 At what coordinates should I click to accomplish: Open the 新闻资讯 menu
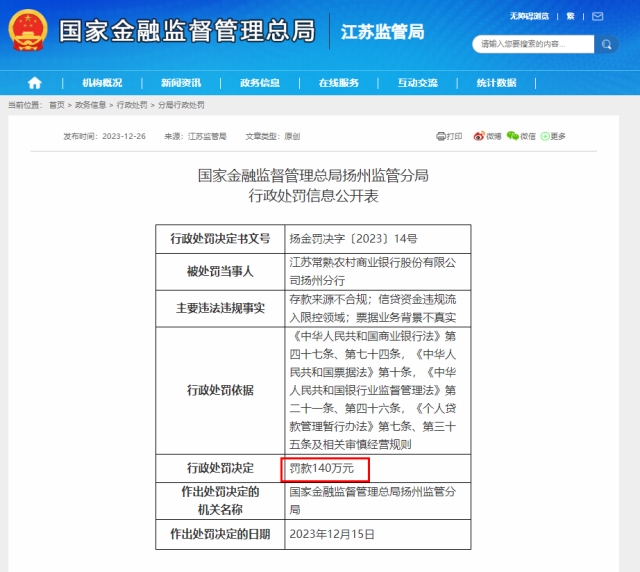(181, 83)
